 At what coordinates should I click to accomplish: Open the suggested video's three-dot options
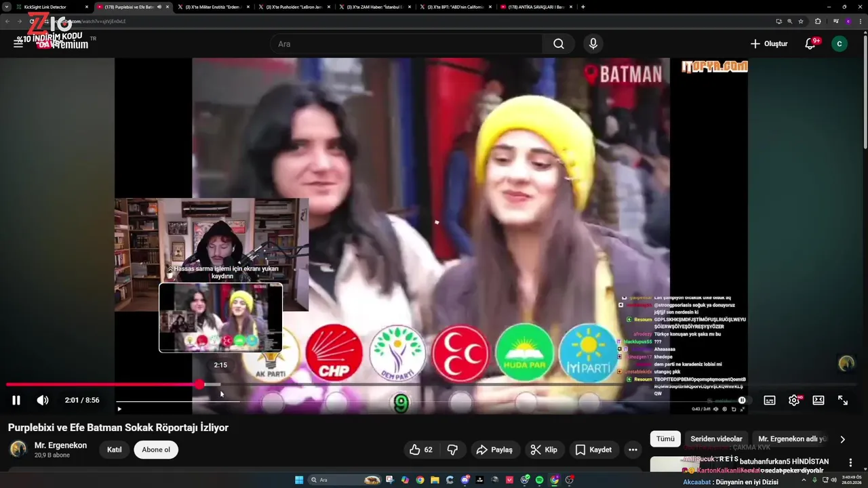[x=850, y=462]
